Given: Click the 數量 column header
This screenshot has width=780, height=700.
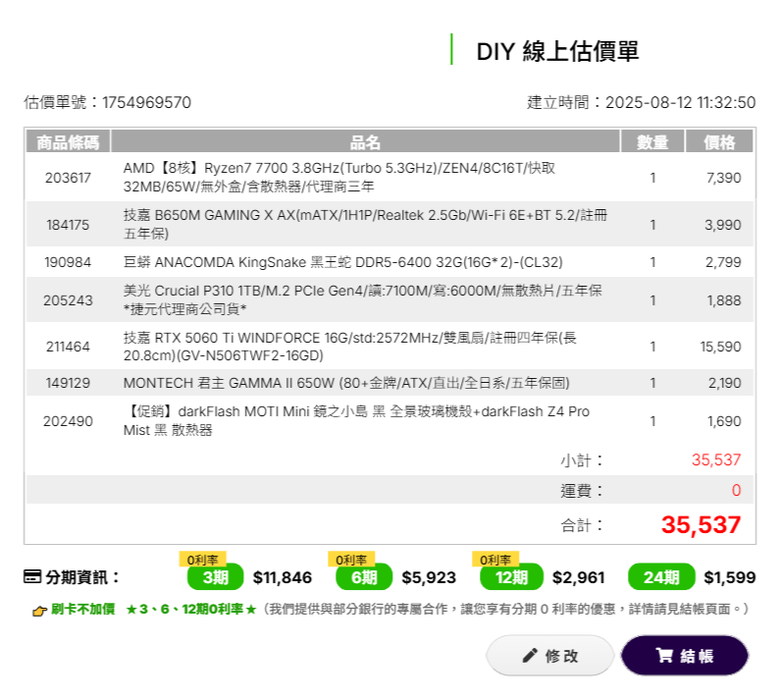Looking at the screenshot, I should [652, 142].
